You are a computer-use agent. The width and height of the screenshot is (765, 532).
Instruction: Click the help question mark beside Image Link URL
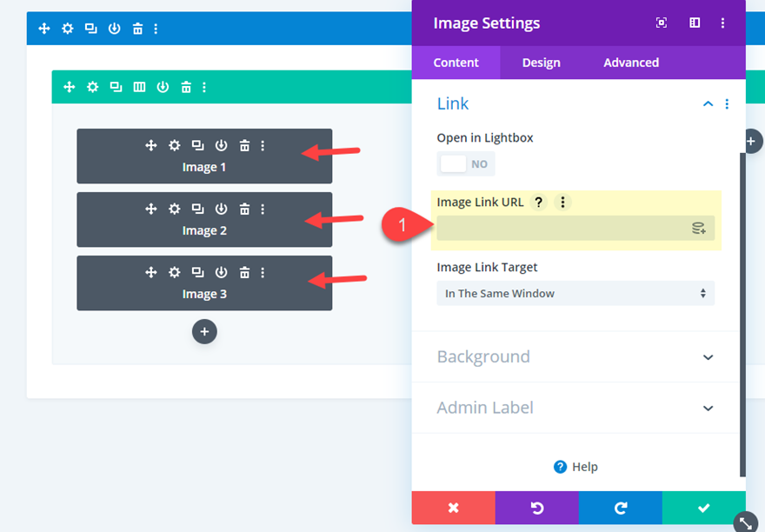pyautogui.click(x=538, y=202)
